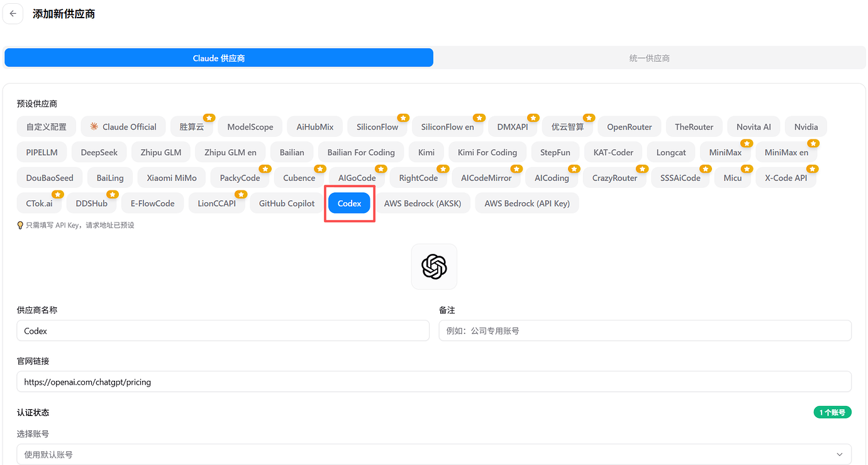Pick the Bailian For Coding preset
Viewport: 868px width, 465px height.
tap(361, 152)
